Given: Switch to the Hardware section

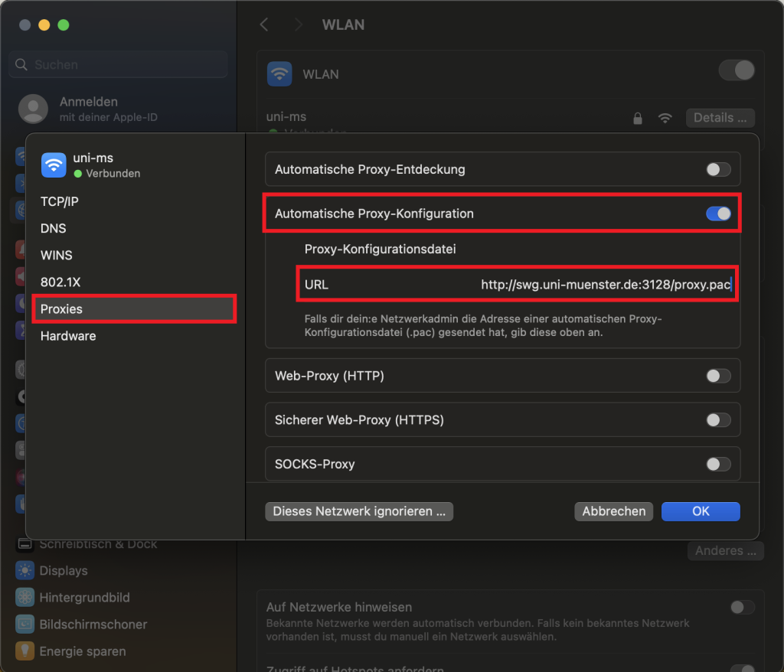Looking at the screenshot, I should [x=68, y=336].
